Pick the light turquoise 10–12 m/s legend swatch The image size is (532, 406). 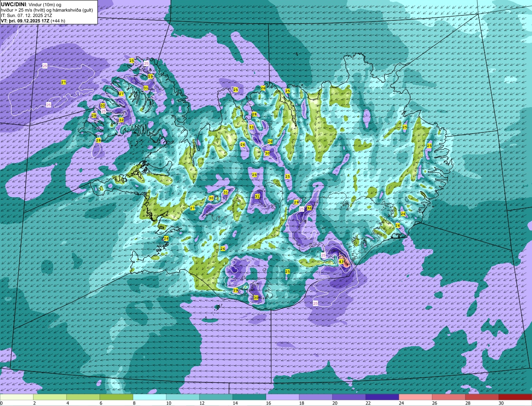point(183,397)
